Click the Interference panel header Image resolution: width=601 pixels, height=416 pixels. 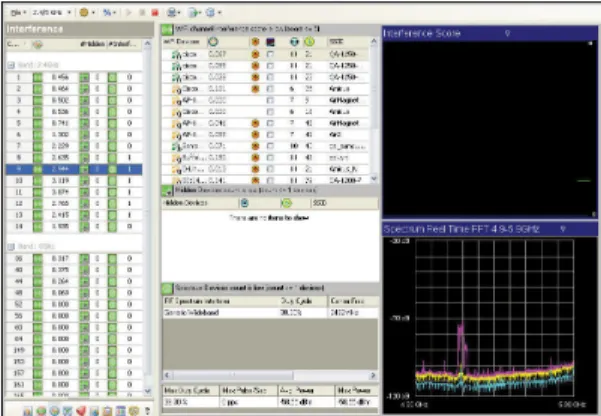[x=79, y=29]
